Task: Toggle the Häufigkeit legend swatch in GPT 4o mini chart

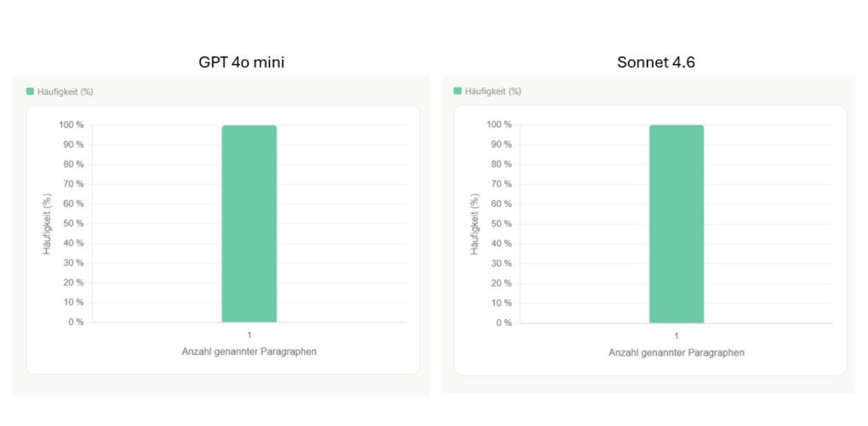Action: [x=31, y=92]
